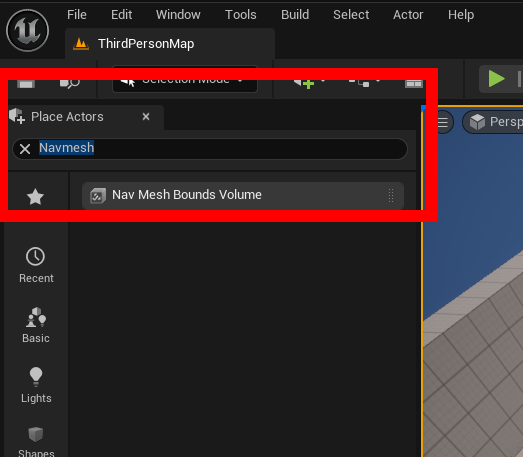Start play with the green Play button
Screen dimensions: 523x457
pos(496,79)
